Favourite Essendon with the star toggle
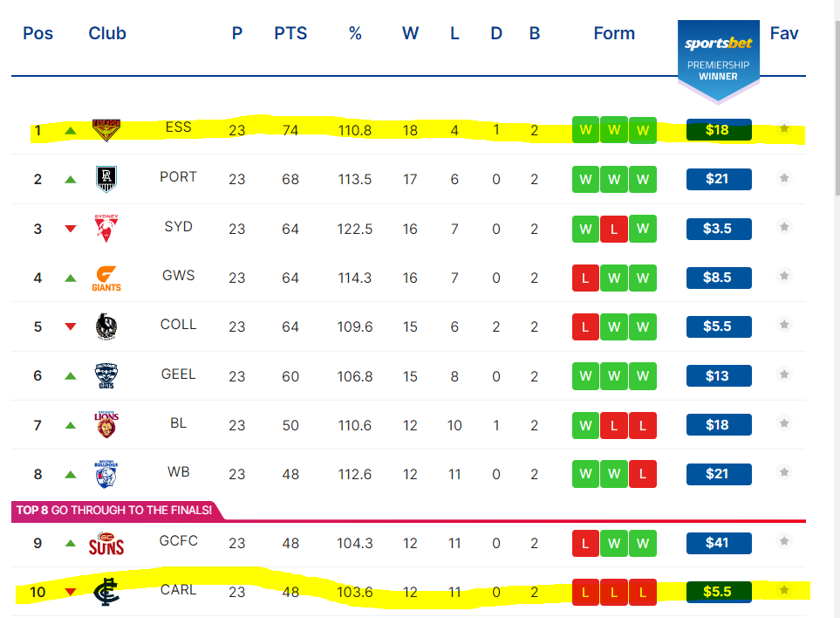The width and height of the screenshot is (840, 618). click(x=784, y=128)
